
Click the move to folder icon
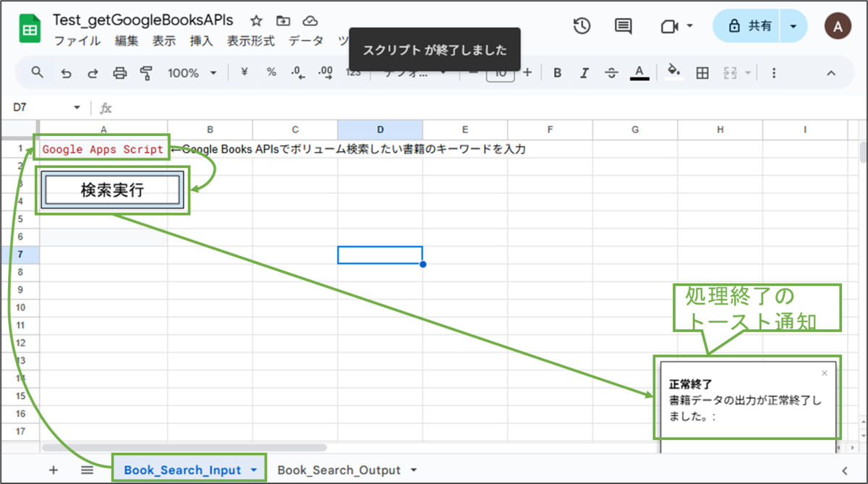click(x=283, y=21)
